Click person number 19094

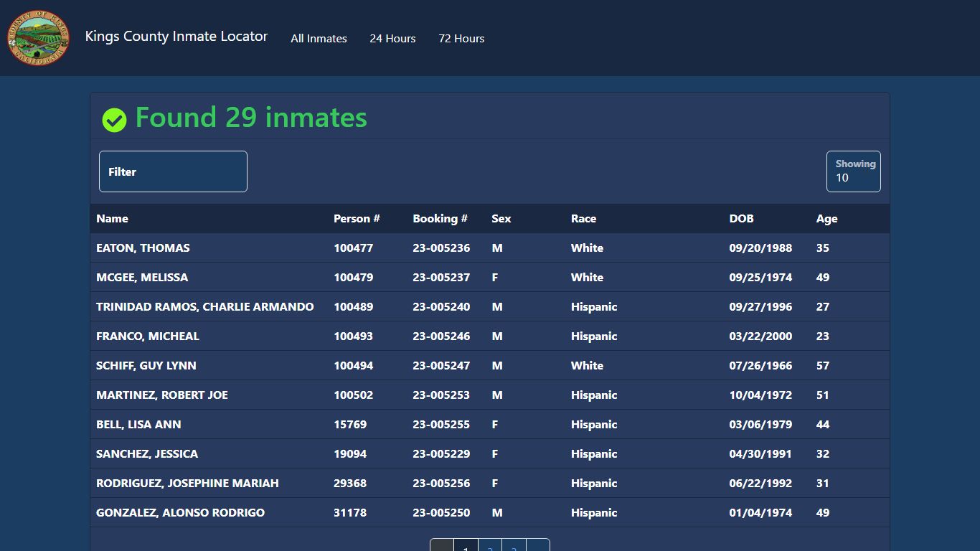click(x=350, y=454)
